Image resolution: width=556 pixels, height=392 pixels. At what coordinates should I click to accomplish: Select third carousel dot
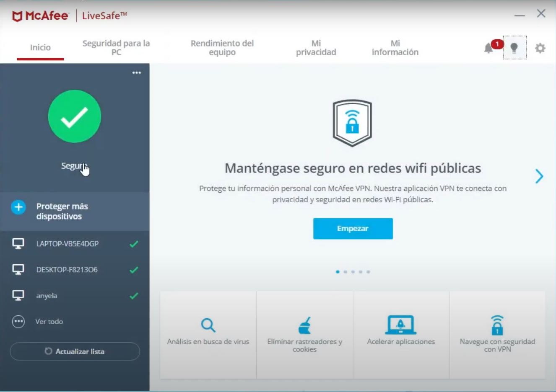353,272
